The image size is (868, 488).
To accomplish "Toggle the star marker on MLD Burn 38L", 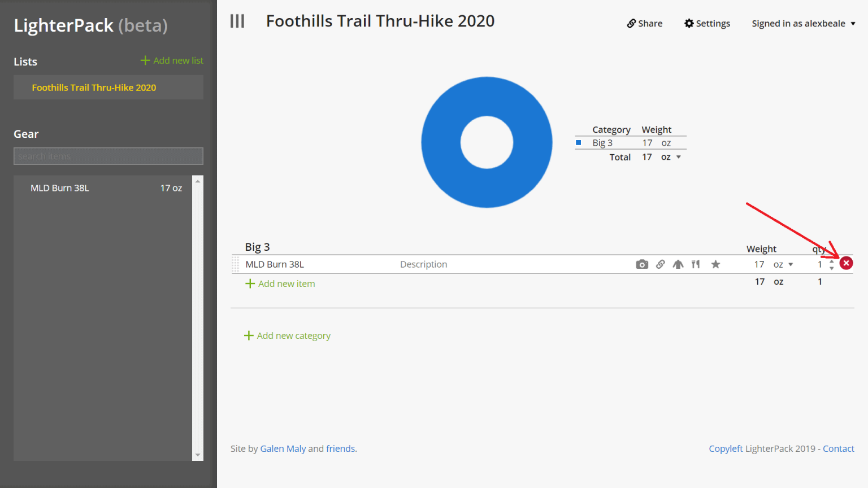I will (x=715, y=264).
